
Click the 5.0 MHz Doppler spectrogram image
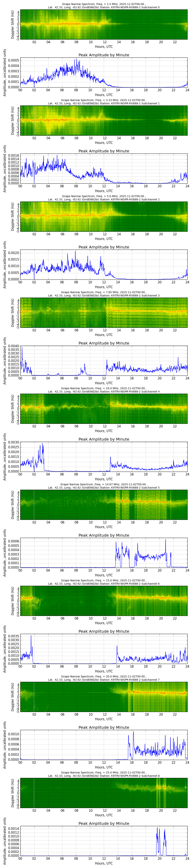coord(104,217)
